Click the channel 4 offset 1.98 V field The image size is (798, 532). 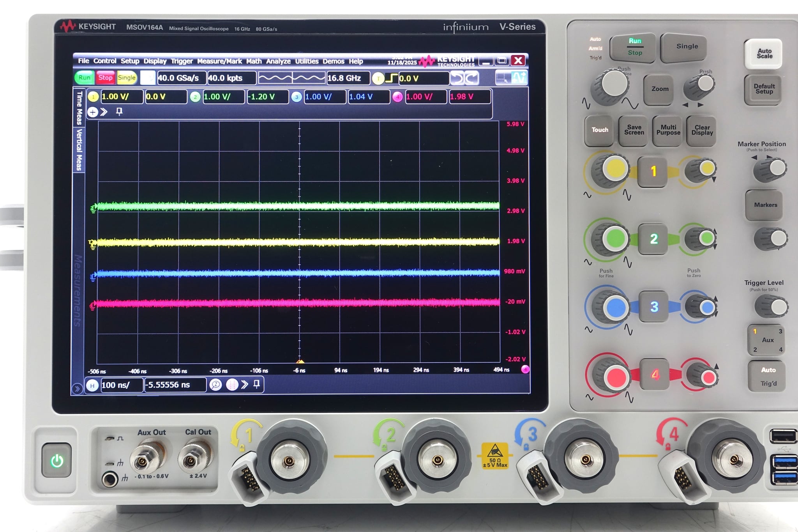[470, 97]
